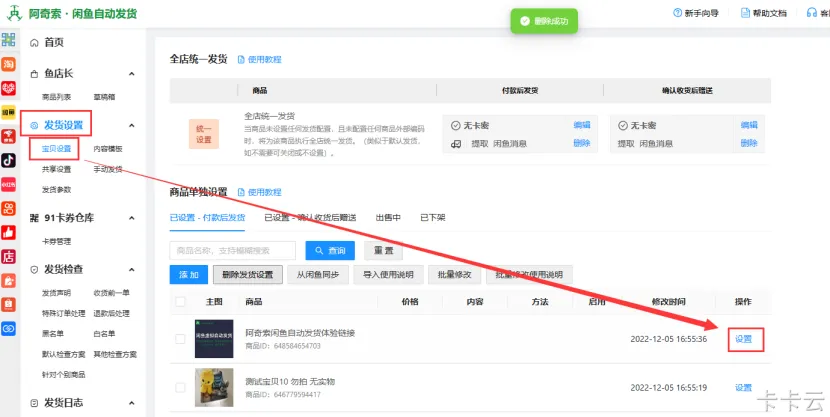Click the 重置 reset button
The width and height of the screenshot is (830, 417).
click(x=383, y=250)
